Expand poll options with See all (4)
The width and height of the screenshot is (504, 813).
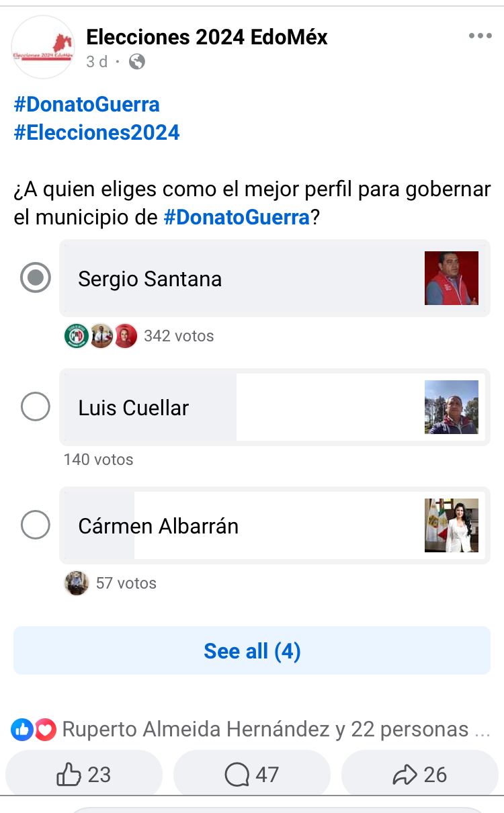coord(252,650)
